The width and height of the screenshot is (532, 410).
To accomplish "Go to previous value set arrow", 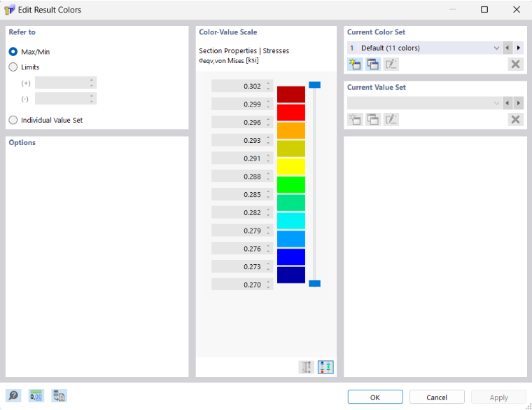I will coord(507,103).
